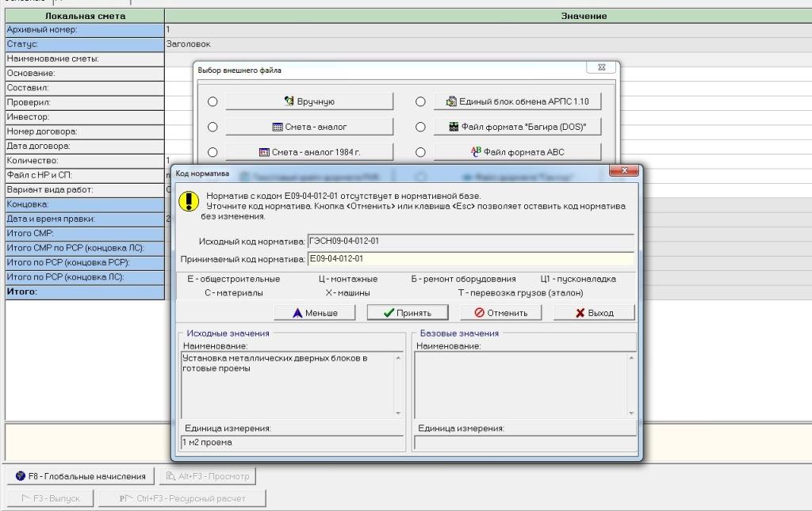Click the Локальная смета column header
Viewport: 812px width, 511px height.
click(x=85, y=16)
